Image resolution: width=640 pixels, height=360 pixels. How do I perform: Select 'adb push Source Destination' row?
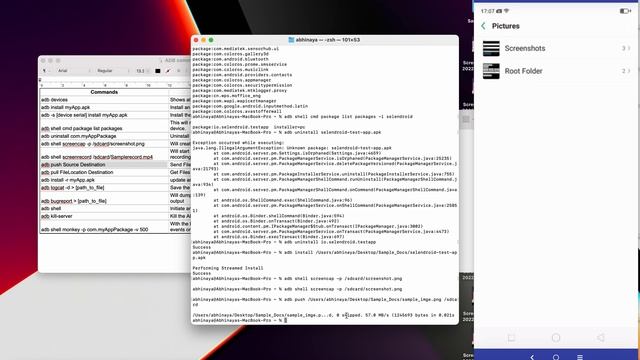104,164
